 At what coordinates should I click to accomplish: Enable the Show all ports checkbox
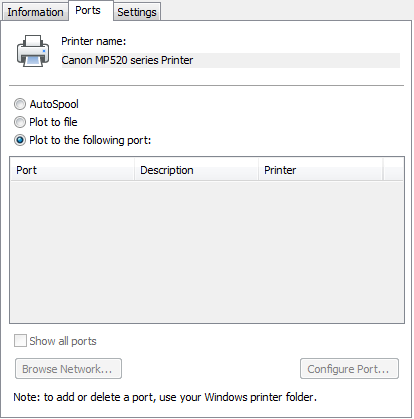coord(20,341)
